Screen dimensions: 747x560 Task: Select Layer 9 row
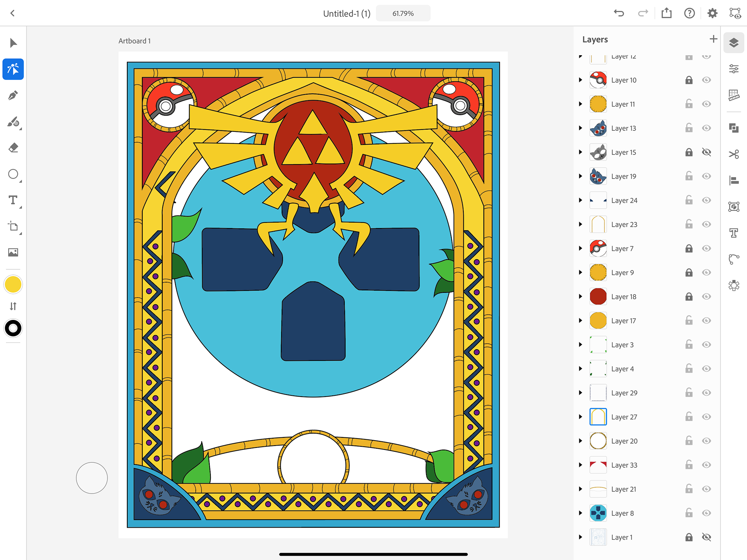click(x=646, y=272)
